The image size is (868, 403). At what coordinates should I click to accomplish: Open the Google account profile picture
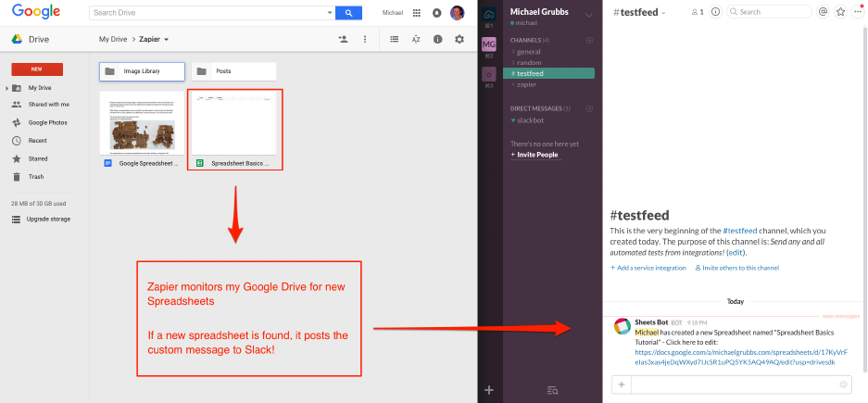[458, 12]
